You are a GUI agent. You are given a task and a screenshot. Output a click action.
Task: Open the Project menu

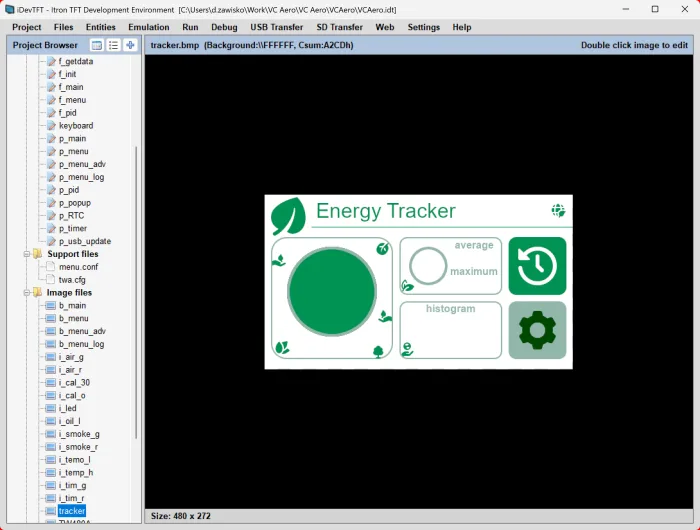[x=27, y=27]
